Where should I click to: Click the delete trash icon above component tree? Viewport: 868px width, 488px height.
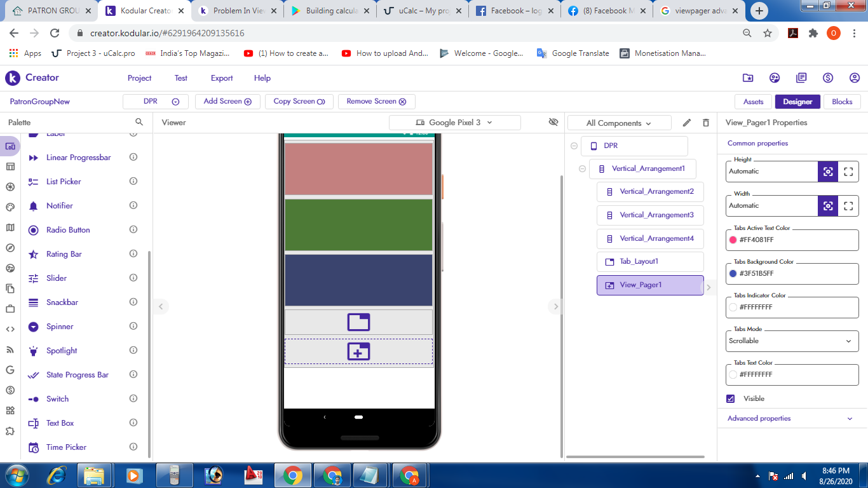(705, 123)
